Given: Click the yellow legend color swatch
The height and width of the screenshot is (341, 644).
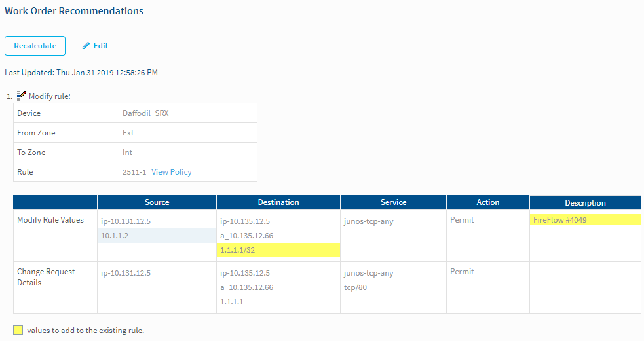Looking at the screenshot, I should click(18, 331).
